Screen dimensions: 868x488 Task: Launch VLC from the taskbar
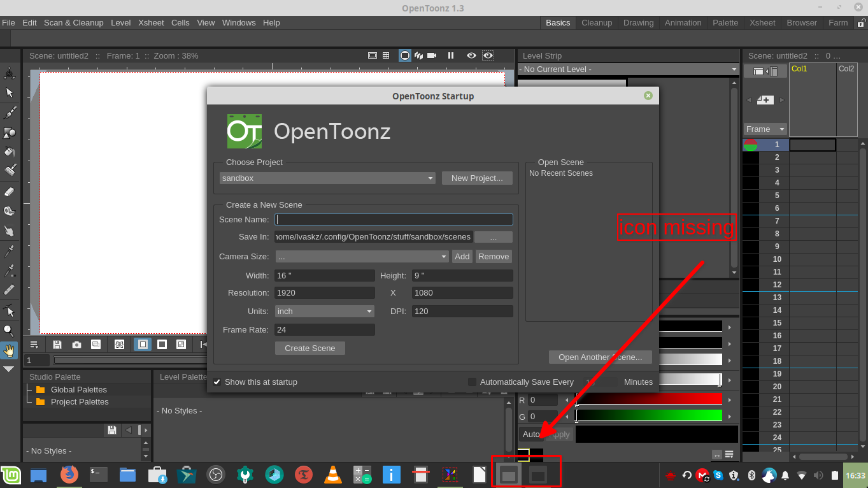332,475
